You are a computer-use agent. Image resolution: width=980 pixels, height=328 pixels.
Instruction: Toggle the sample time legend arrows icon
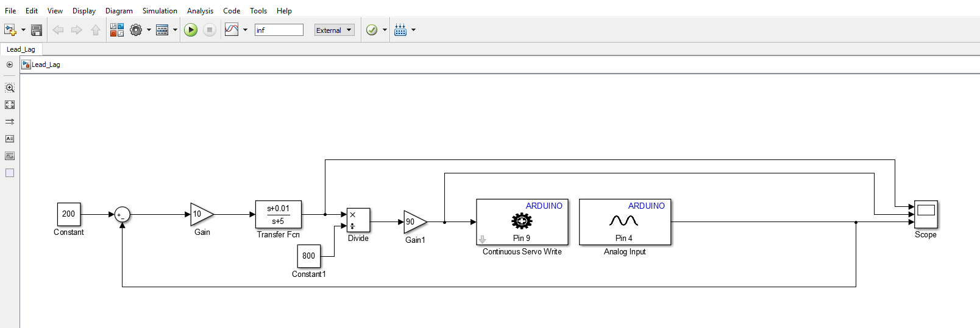[x=10, y=122]
